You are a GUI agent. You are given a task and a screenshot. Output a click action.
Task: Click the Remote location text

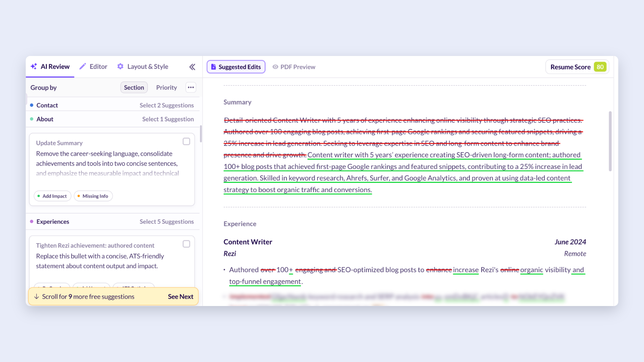tap(575, 254)
